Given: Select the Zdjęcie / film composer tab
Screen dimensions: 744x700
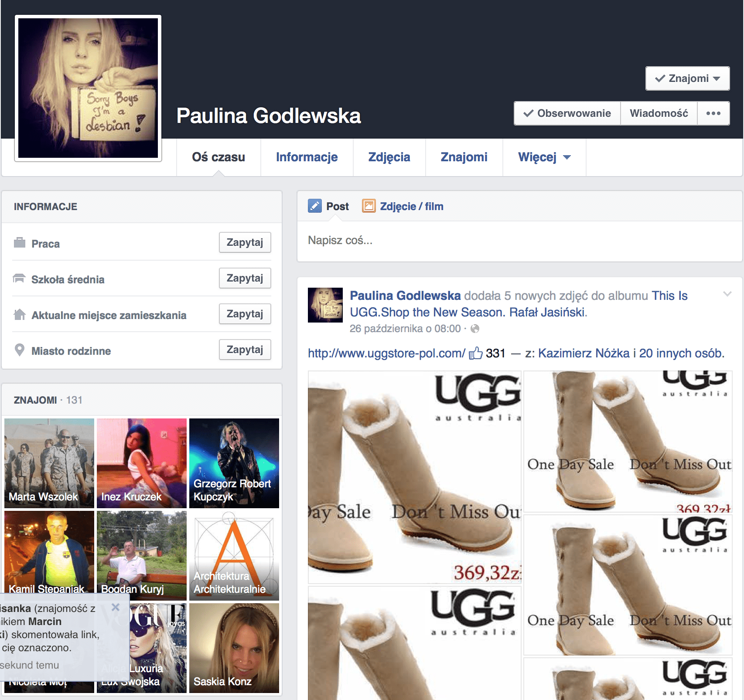Looking at the screenshot, I should pyautogui.click(x=403, y=206).
